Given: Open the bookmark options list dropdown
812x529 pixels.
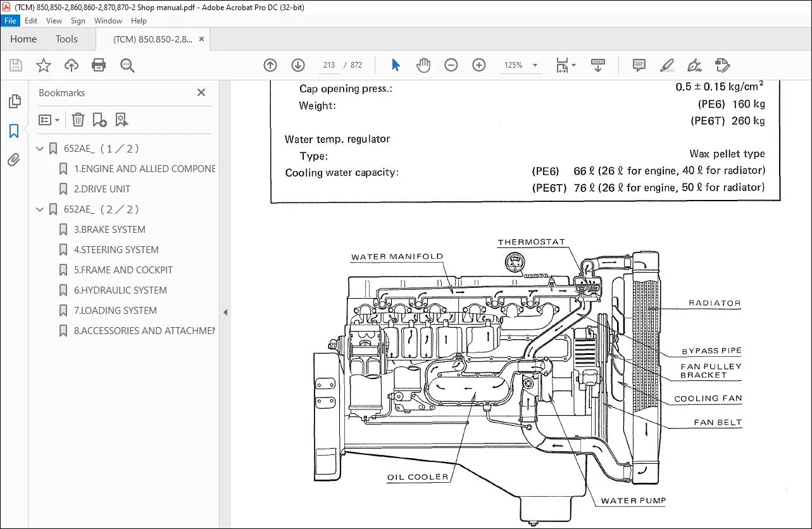Looking at the screenshot, I should click(49, 120).
